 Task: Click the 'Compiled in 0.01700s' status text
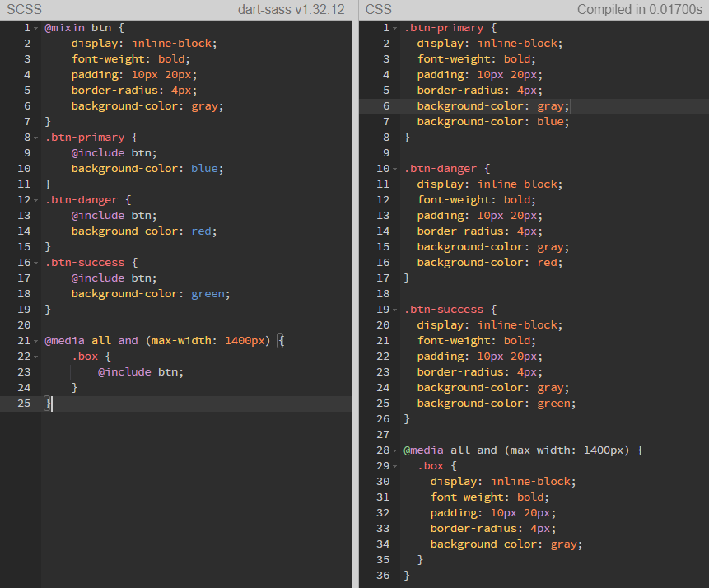pyautogui.click(x=639, y=10)
